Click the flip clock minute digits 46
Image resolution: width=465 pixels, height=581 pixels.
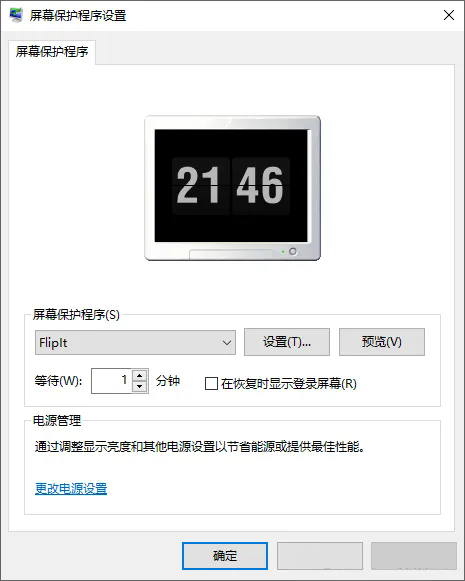tap(260, 185)
